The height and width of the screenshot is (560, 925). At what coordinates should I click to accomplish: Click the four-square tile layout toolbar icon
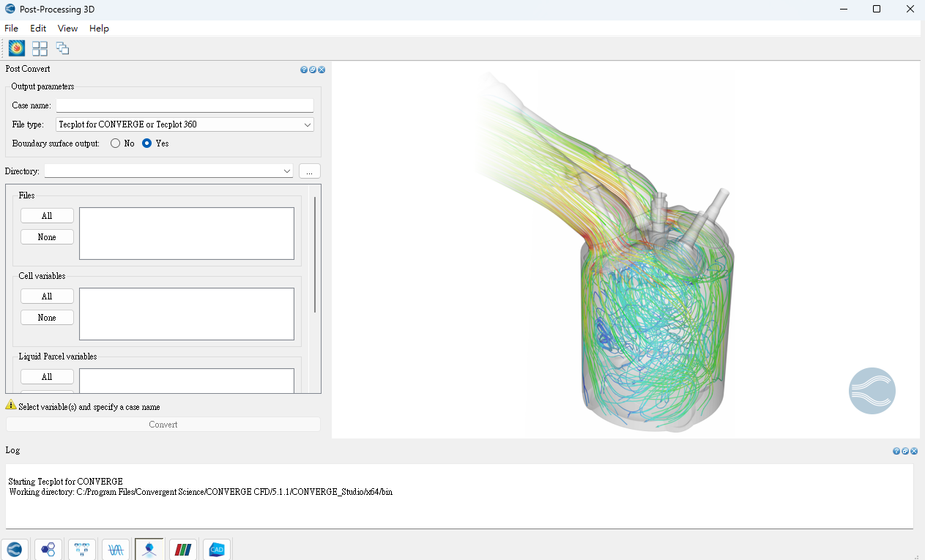[40, 48]
